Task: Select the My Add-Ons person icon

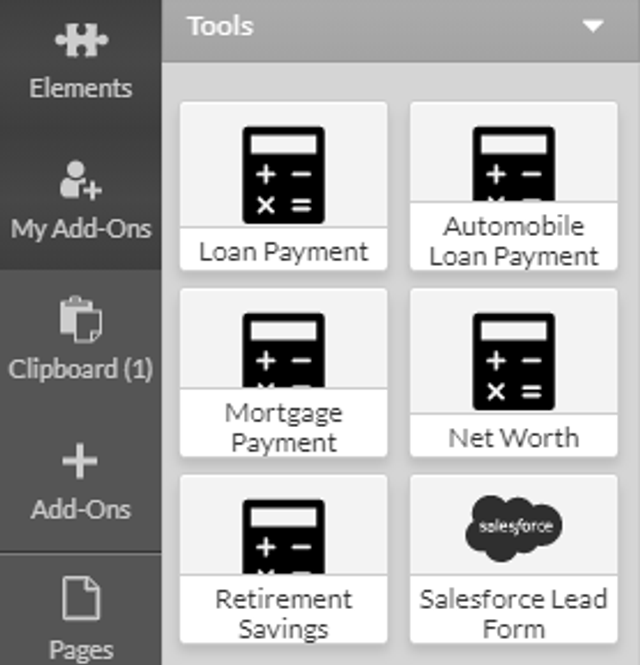Action: 81,180
